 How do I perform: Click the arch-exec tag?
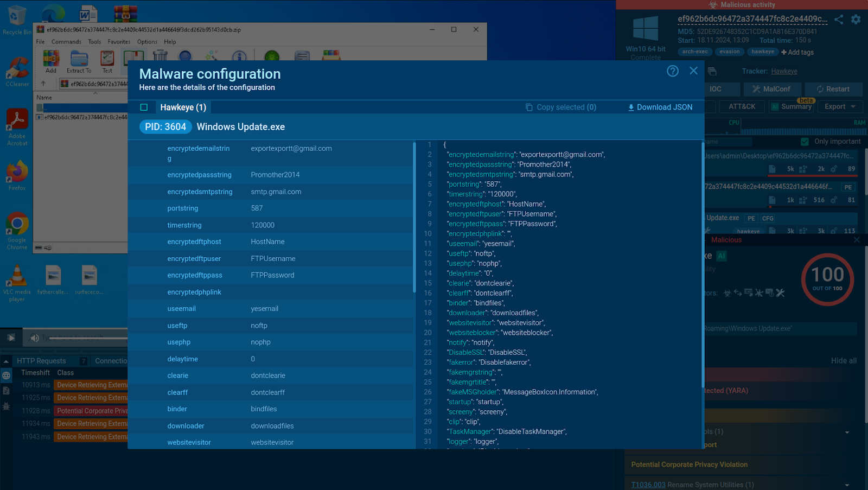coord(695,52)
